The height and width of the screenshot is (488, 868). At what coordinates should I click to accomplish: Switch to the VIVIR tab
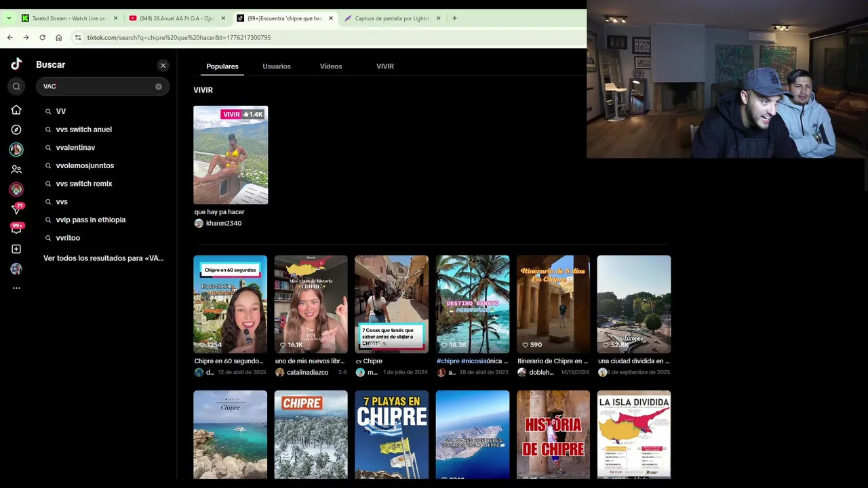pyautogui.click(x=385, y=66)
